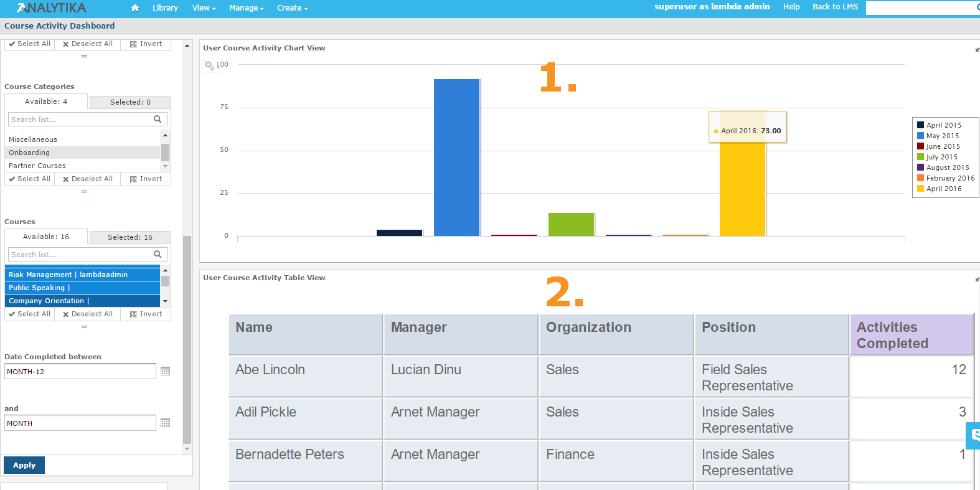This screenshot has height=490, width=980.
Task: Open the Manage dropdown menu
Action: tap(246, 8)
